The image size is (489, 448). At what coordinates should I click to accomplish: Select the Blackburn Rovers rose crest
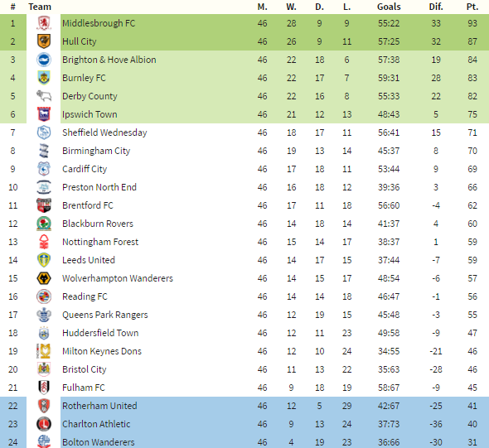click(x=44, y=224)
